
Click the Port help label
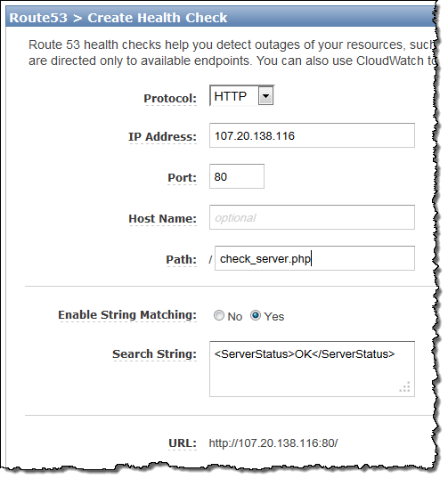(182, 178)
